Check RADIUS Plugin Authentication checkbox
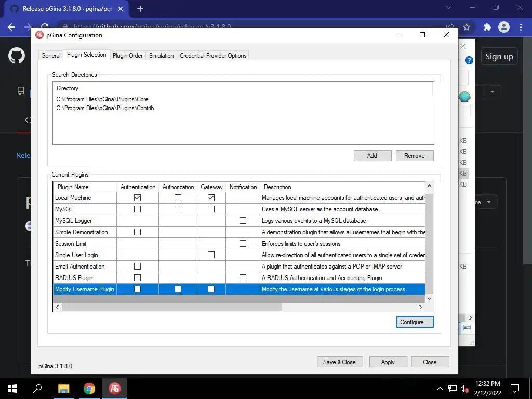The image size is (532, 399). (137, 277)
